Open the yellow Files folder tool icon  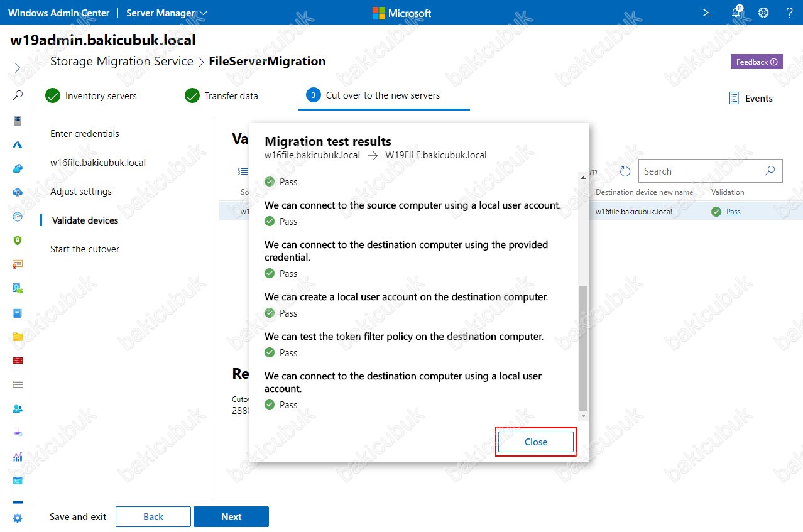pos(18,337)
